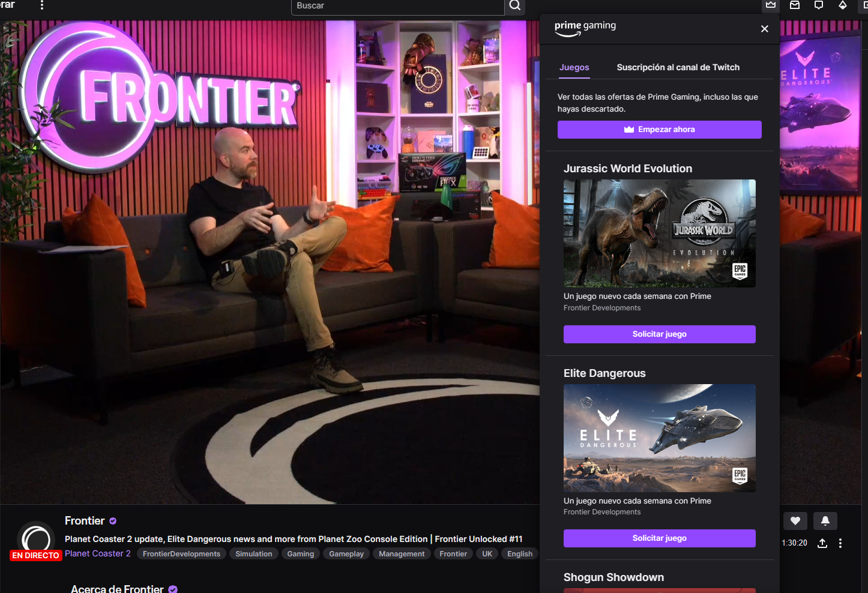Click the Frontier stream video player

(270, 262)
